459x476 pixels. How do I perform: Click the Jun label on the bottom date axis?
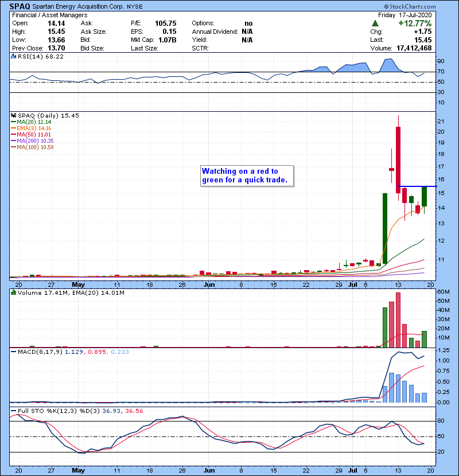point(209,470)
